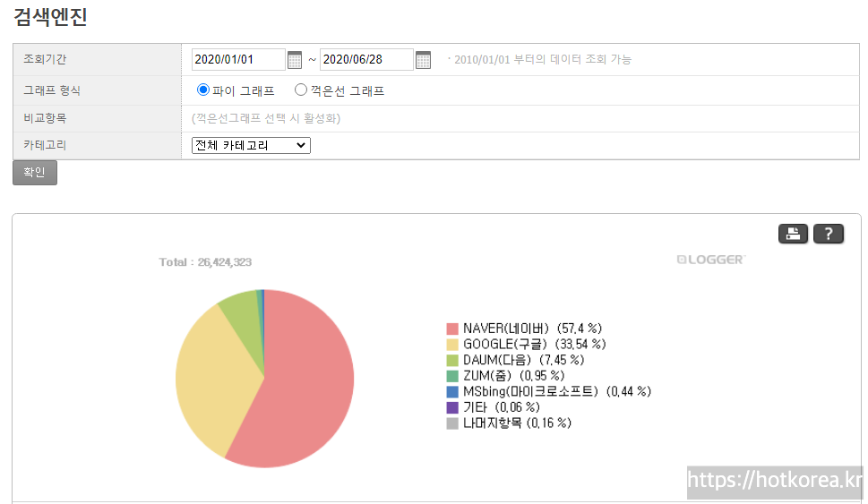Image resolution: width=868 pixels, height=504 pixels.
Task: Click the MSbing(마이크로소프트) (0.44 %) legend label
Action: pyautogui.click(x=557, y=392)
